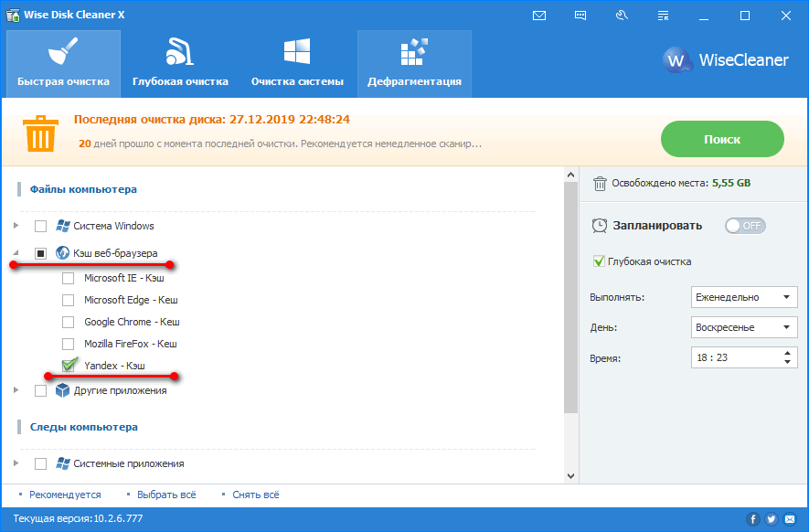
Task: Click the email icon in status bar
Action: 789,519
